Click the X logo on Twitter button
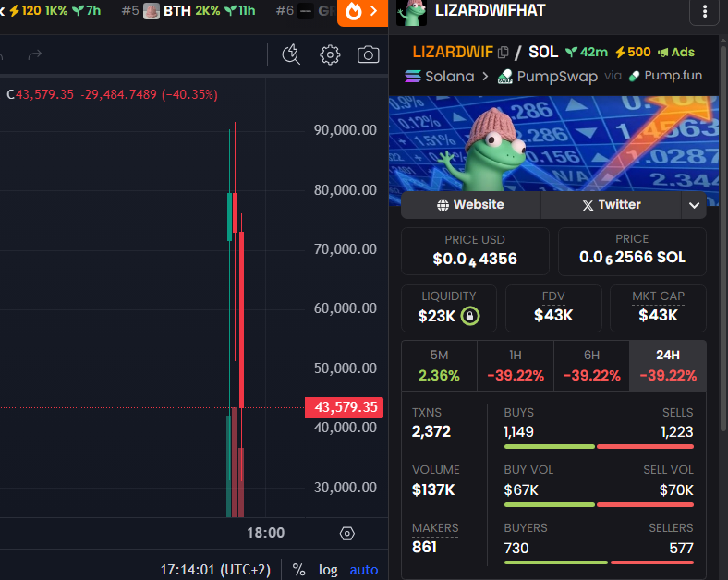Image resolution: width=728 pixels, height=580 pixels. click(588, 205)
